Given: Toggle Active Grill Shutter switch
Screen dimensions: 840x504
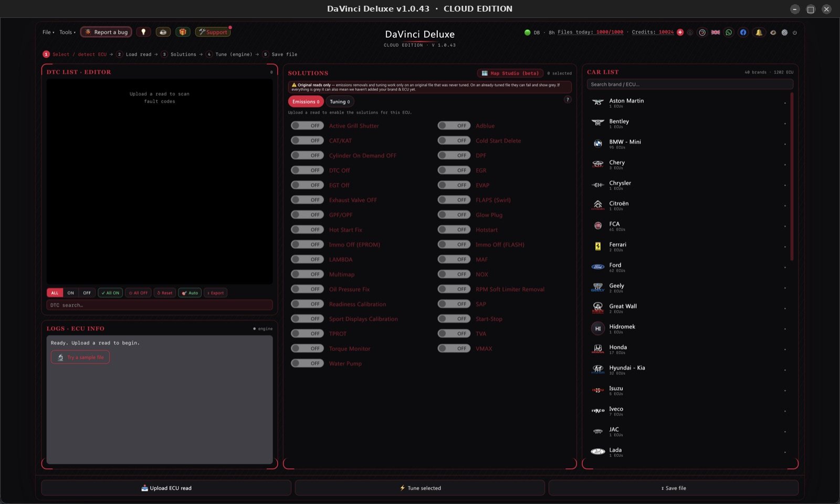Looking at the screenshot, I should pyautogui.click(x=307, y=126).
